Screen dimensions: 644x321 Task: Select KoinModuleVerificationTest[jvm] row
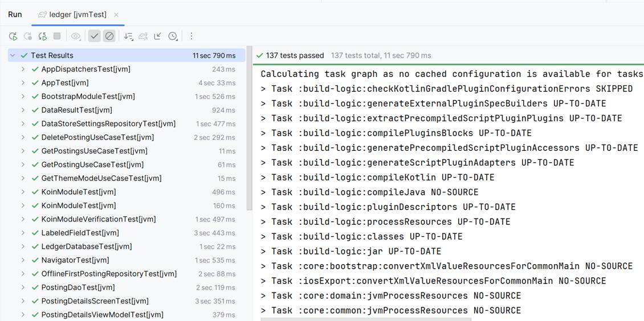[127, 219]
